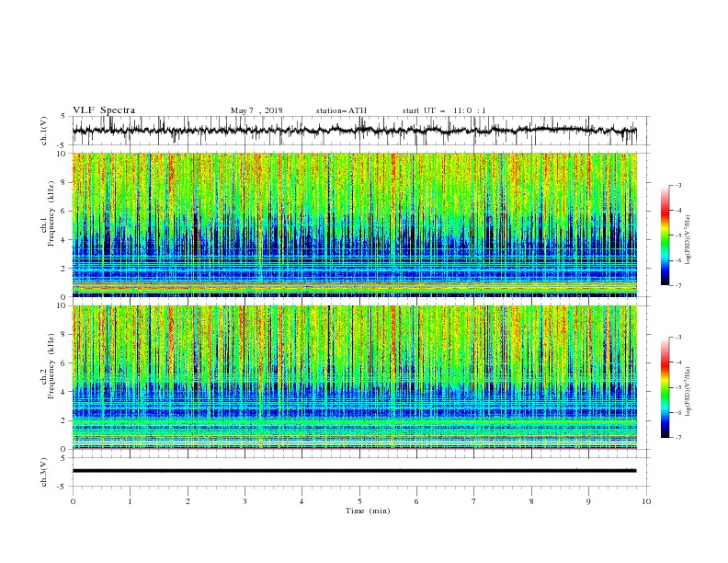
Task: Click time axis tick label "10"
Action: tap(646, 501)
